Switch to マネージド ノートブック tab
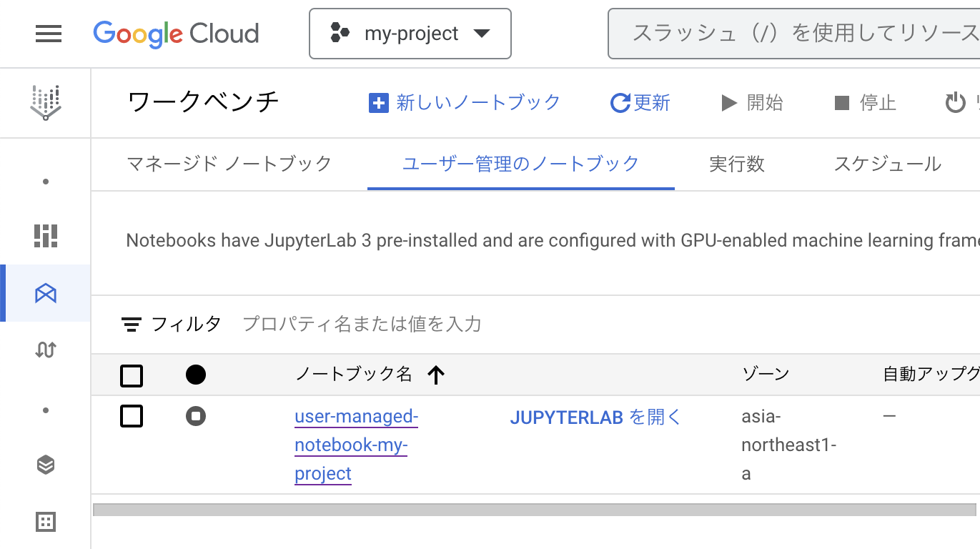 [229, 164]
